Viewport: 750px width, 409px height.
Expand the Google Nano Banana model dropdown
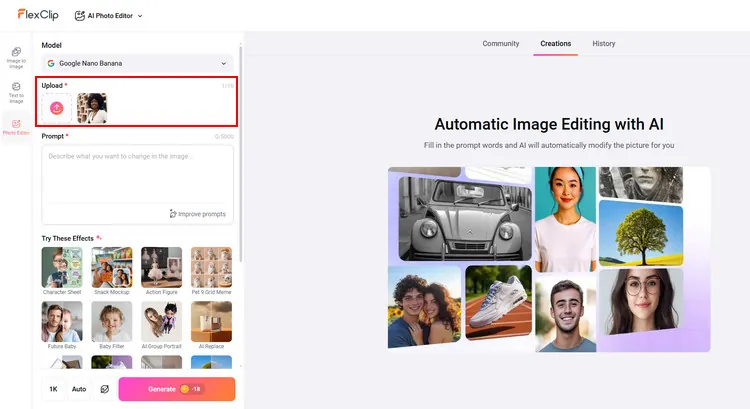point(137,63)
